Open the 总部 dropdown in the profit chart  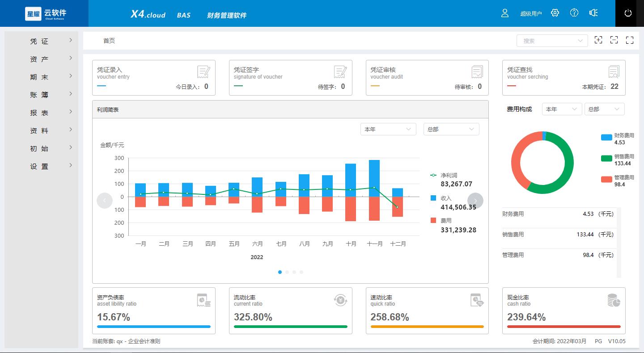click(x=451, y=129)
